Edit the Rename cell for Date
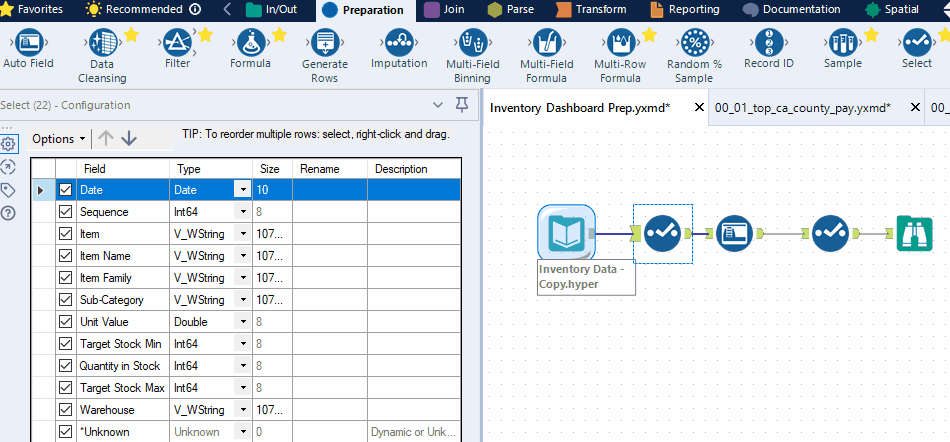Image resolution: width=950 pixels, height=442 pixels. (x=330, y=190)
